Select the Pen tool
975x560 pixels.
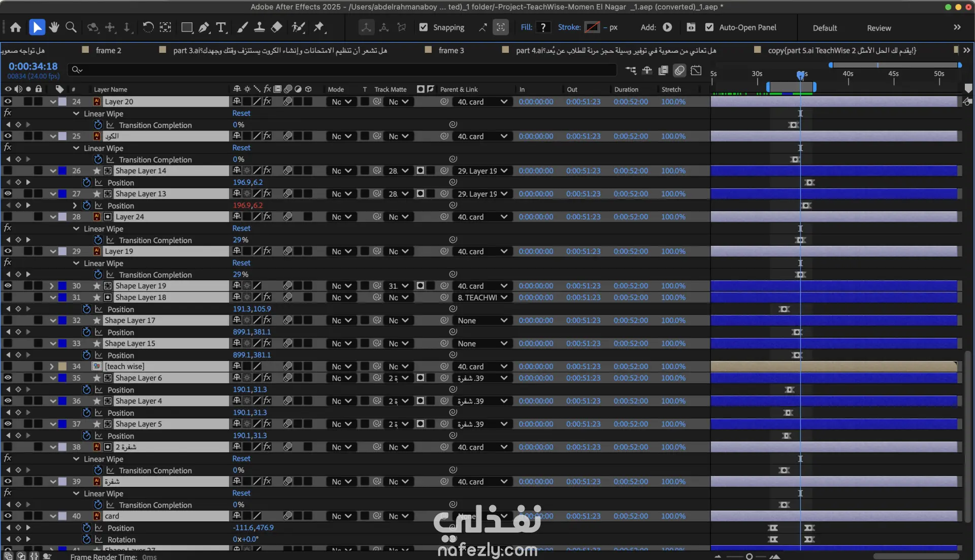[204, 27]
